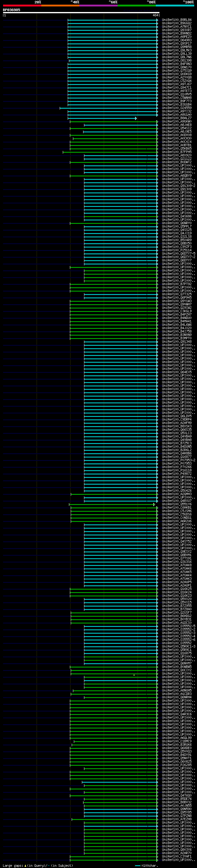Viewport: 197px width, 868px height.
Task: Click hit label UniRef100_A6R2U6
Action: [x=177, y=521]
